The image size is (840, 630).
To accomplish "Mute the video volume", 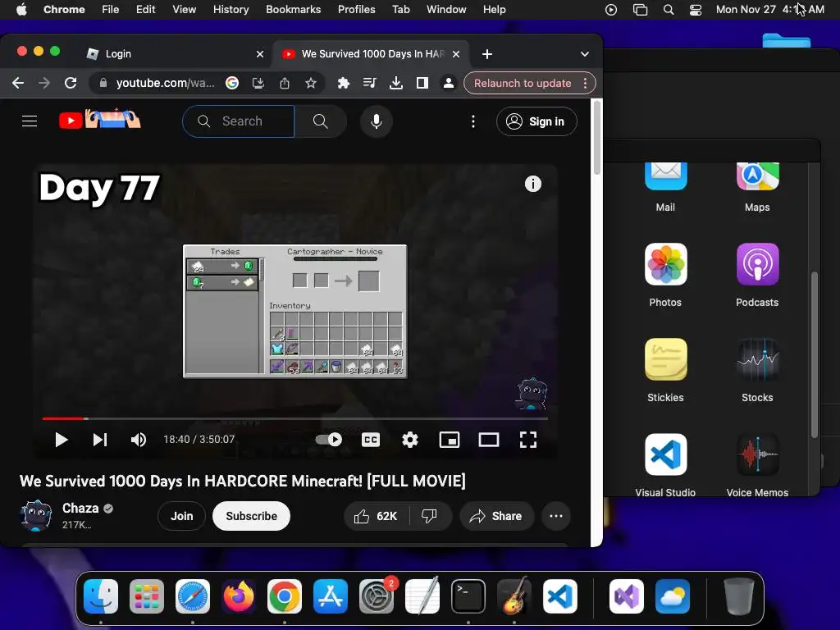I will pyautogui.click(x=138, y=440).
